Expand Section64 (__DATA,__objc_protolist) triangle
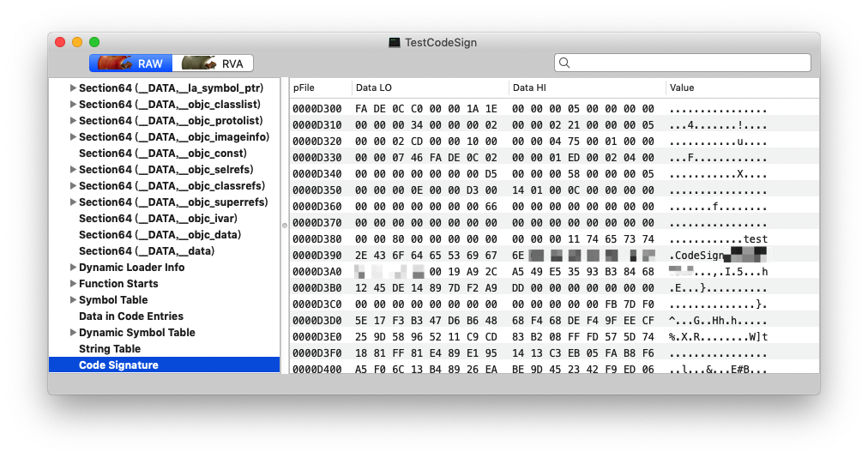This screenshot has width=868, height=458. [73, 120]
